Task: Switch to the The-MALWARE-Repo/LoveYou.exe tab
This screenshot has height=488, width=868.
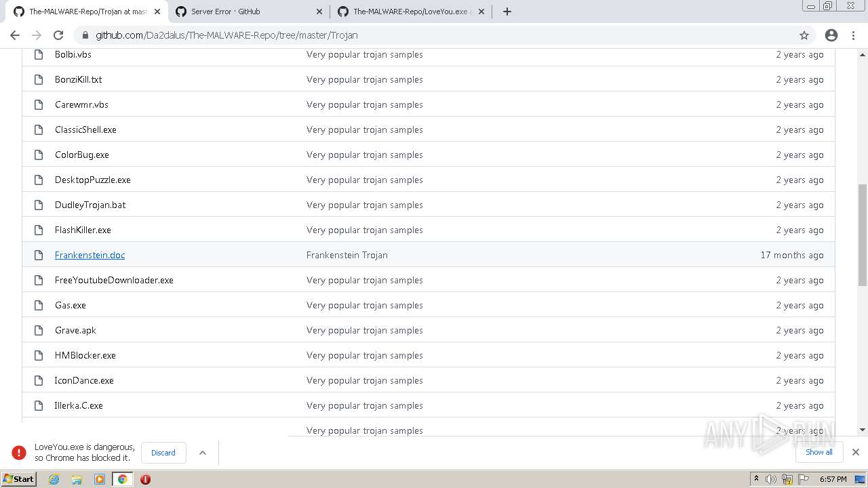Action: pyautogui.click(x=410, y=12)
